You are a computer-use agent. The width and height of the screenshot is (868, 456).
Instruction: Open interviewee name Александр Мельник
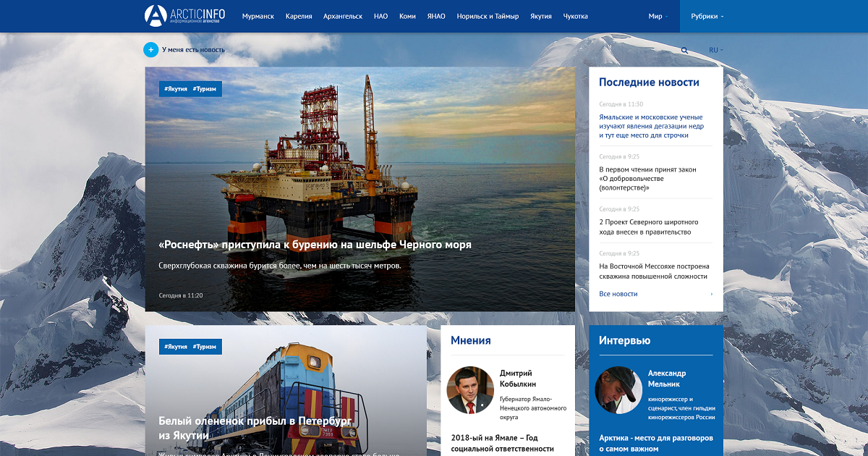[x=668, y=379]
